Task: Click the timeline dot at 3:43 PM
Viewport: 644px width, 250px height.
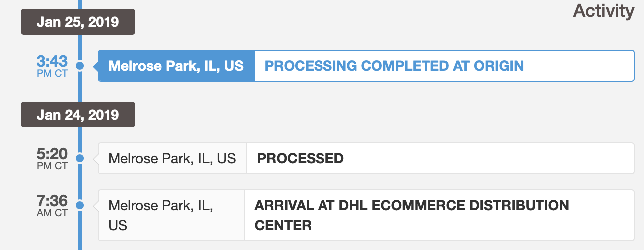Action: [80, 66]
